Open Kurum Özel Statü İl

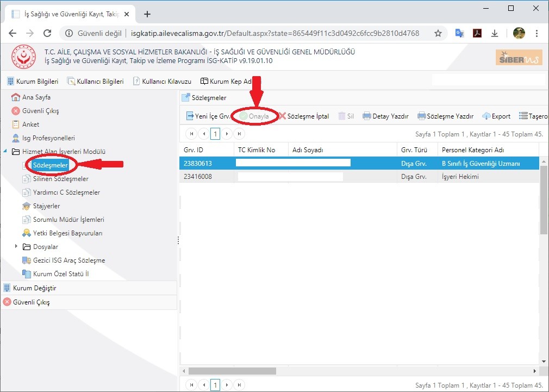tap(55, 274)
